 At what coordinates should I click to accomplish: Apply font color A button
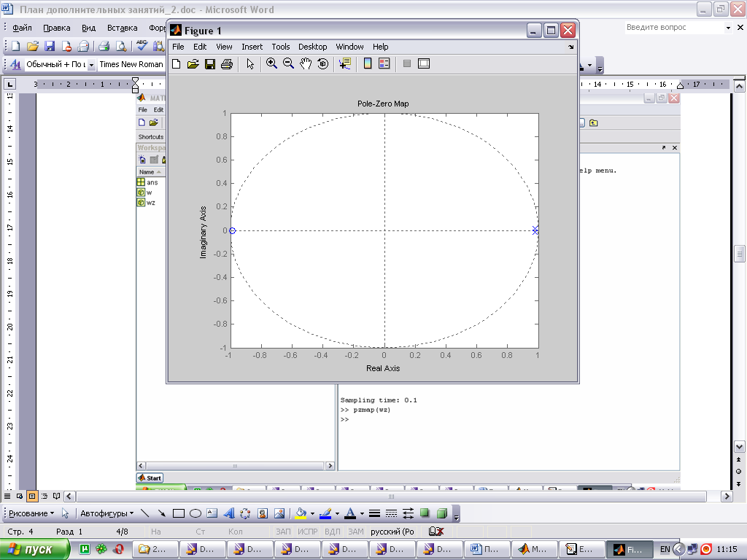[x=350, y=513]
